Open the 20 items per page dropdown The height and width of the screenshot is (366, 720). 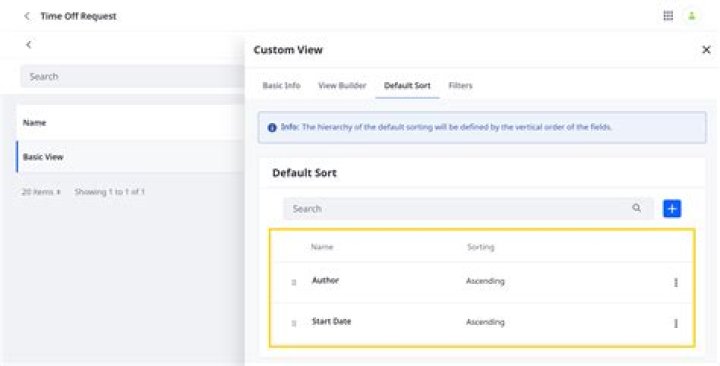41,192
